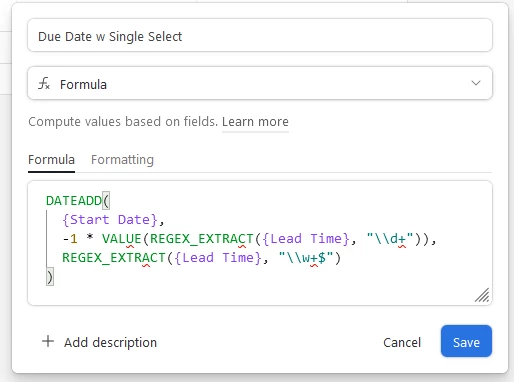Click the closing parenthesis on last line
Viewport: 514px width, 382px height.
coord(50,277)
